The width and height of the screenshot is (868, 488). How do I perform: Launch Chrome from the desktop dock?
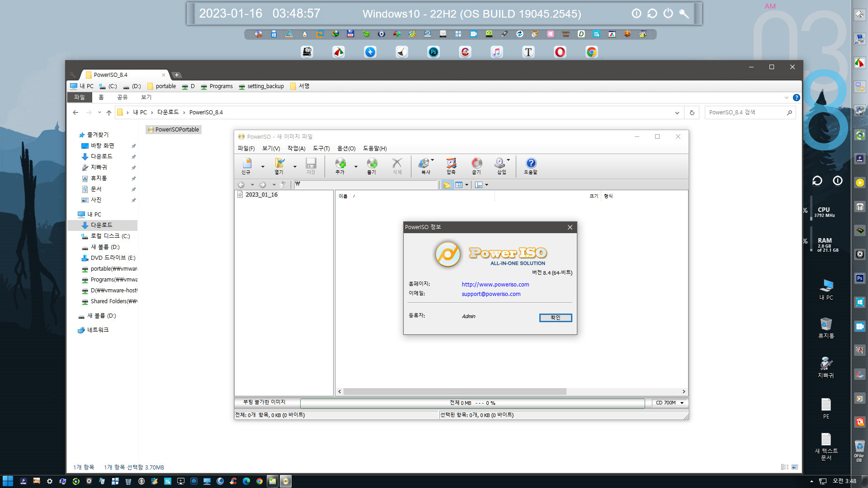(x=591, y=52)
